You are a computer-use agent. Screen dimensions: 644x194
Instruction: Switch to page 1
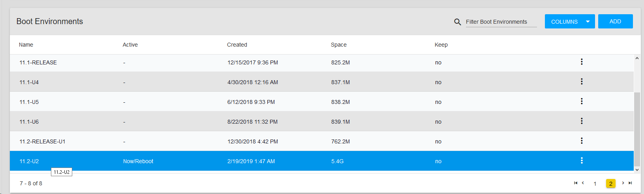click(x=595, y=184)
